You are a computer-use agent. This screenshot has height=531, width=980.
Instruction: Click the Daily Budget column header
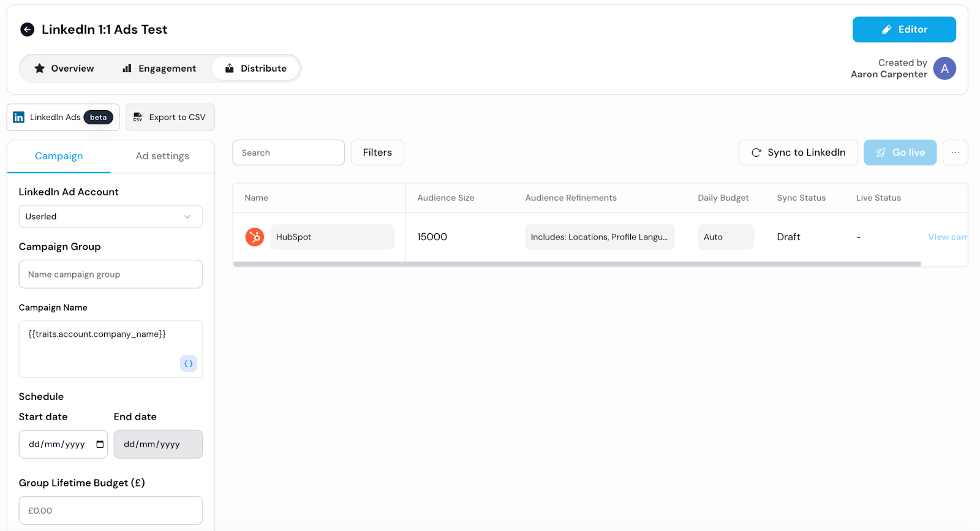pos(723,198)
